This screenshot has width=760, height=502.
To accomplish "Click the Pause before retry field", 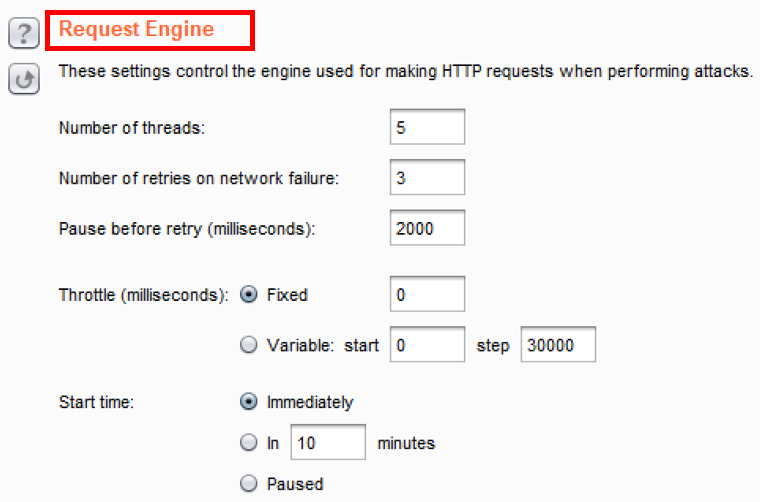I will pos(428,228).
